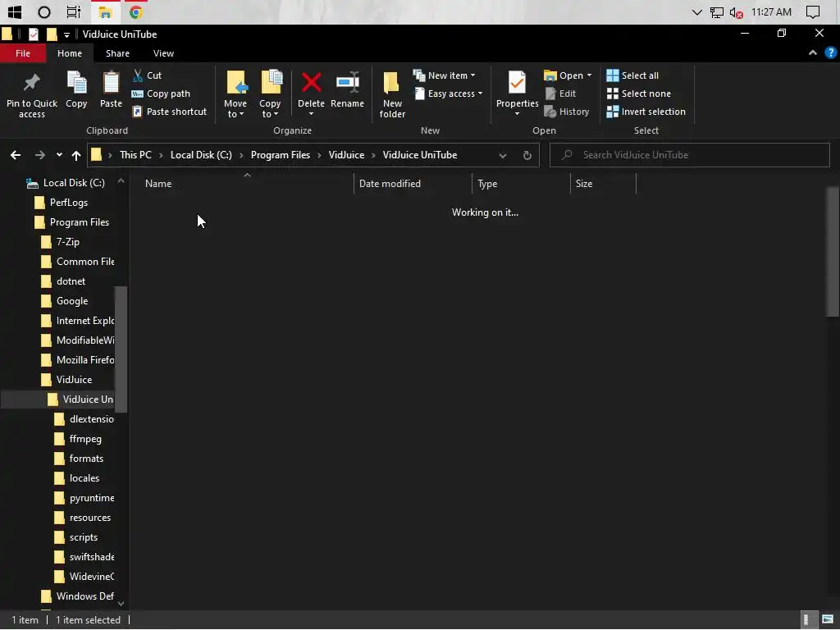Navigate to VidJuice breadcrumb

pos(346,155)
